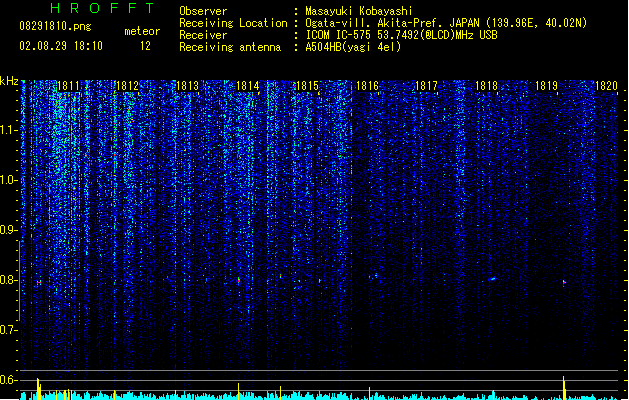
Task: Click the kHz axis unit label
Action: click(x=9, y=81)
